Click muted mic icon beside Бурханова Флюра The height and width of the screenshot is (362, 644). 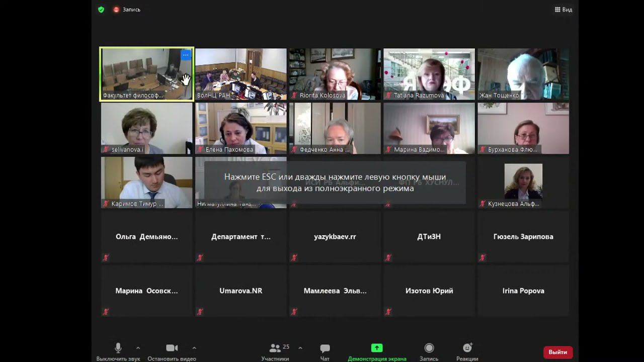[483, 149]
